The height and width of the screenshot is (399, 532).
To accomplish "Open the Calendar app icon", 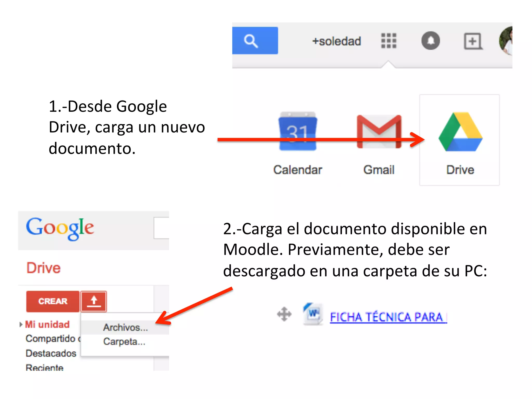I will coord(298,131).
